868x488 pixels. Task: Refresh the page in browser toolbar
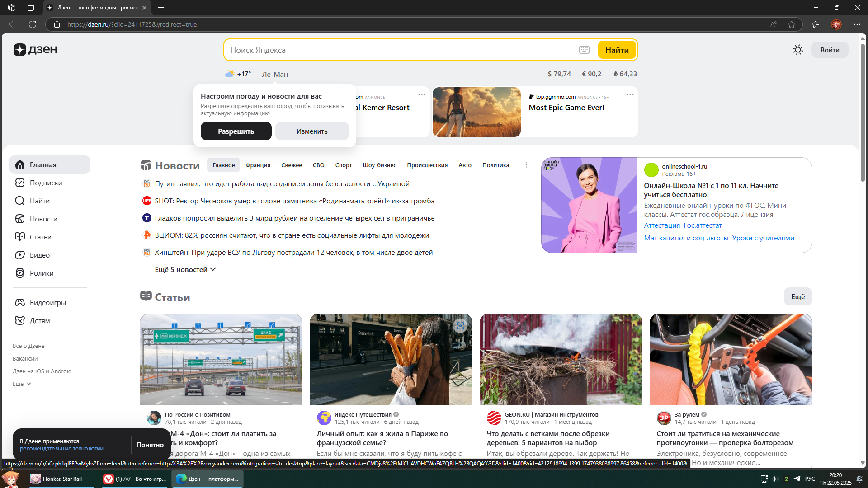pos(33,24)
